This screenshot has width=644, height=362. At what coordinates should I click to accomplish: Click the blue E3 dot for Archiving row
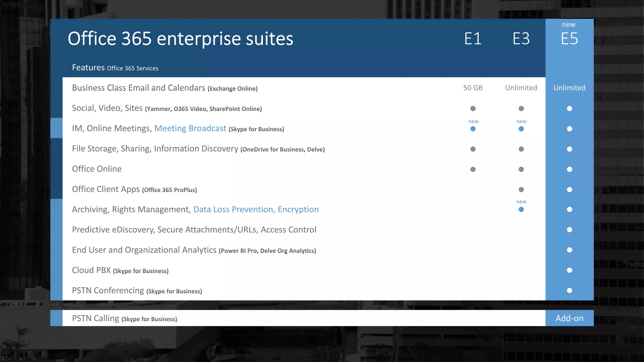tap(521, 210)
